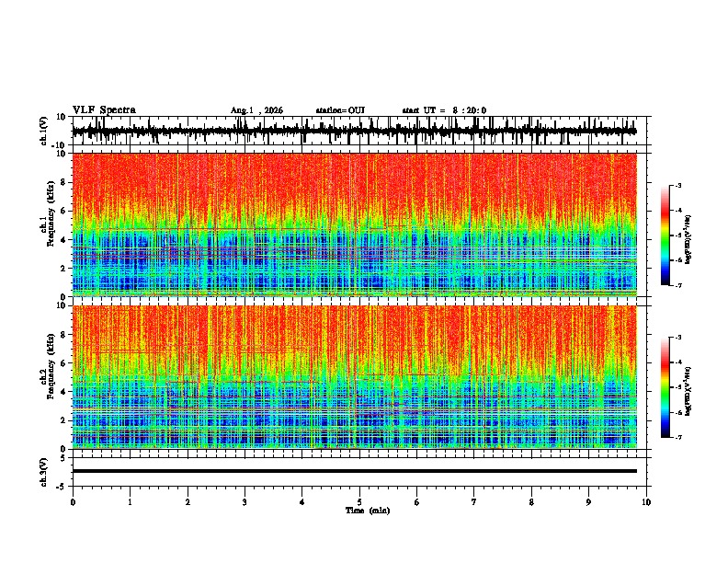
Task: Click the ch.2 color scale bar
Action: [x=665, y=387]
